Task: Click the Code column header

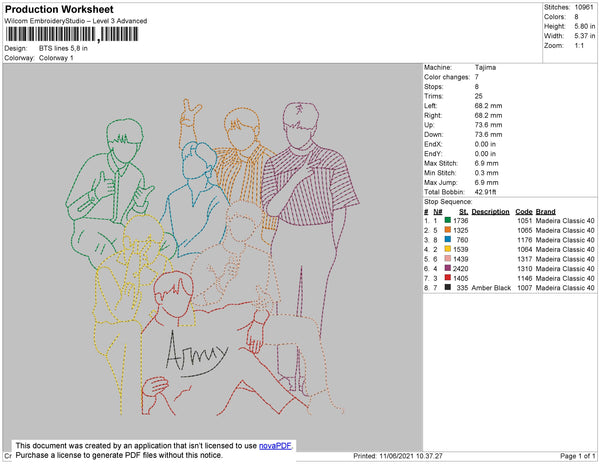Action: (x=524, y=212)
